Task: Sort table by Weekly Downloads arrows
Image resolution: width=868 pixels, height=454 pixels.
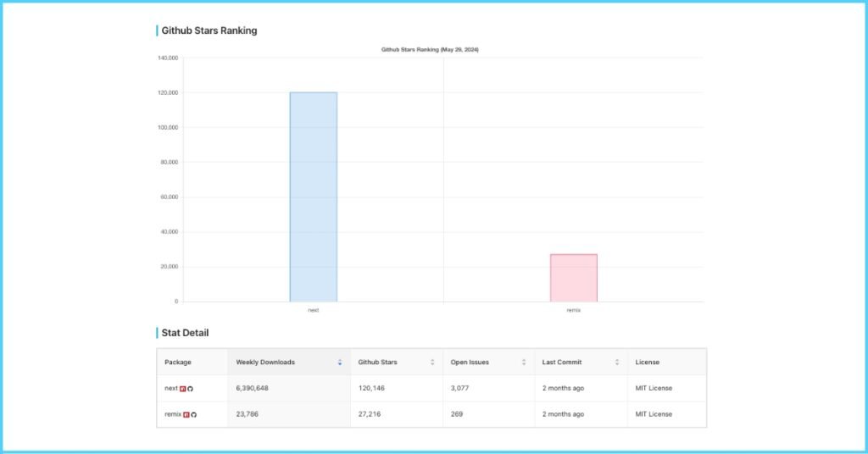Action: click(340, 363)
